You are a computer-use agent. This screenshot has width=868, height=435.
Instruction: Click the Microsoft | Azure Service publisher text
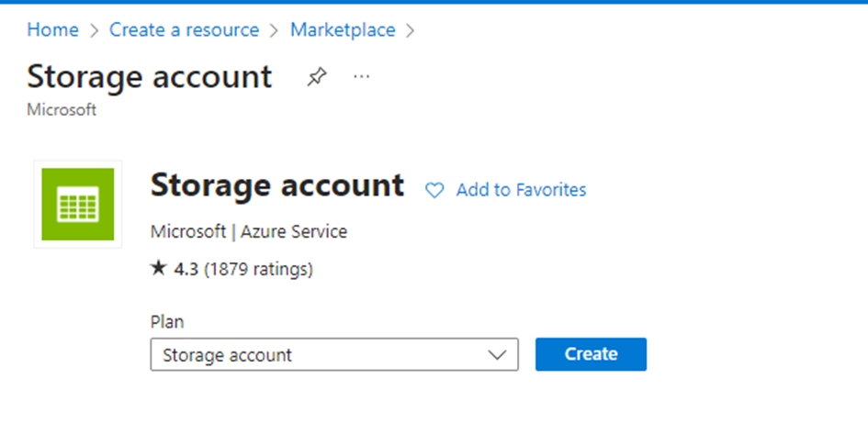point(248,232)
